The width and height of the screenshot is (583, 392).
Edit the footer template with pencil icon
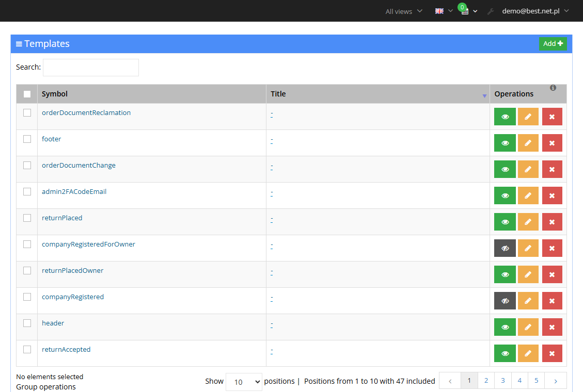click(528, 143)
